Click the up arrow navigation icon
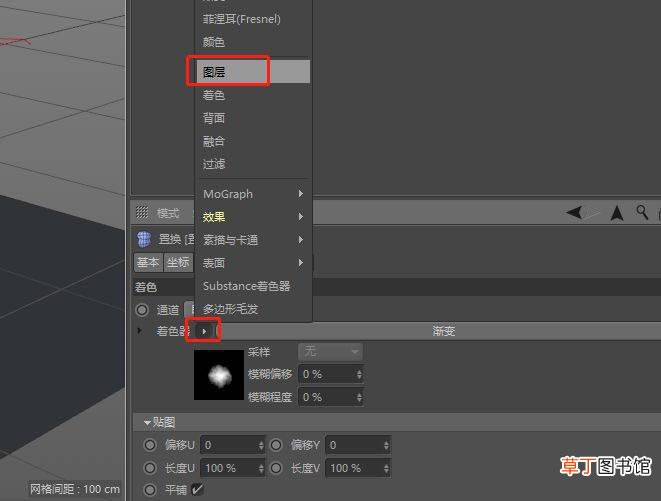Screen dimensions: 661x501 [617, 213]
